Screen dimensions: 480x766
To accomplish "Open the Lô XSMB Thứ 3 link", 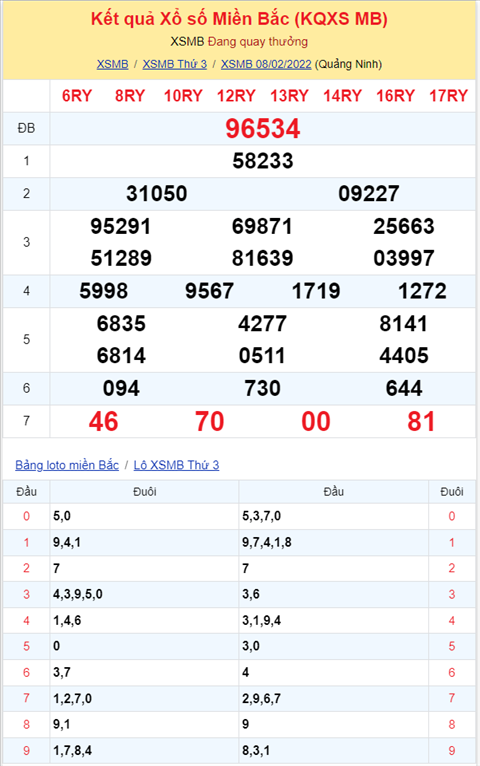I will 176,465.
